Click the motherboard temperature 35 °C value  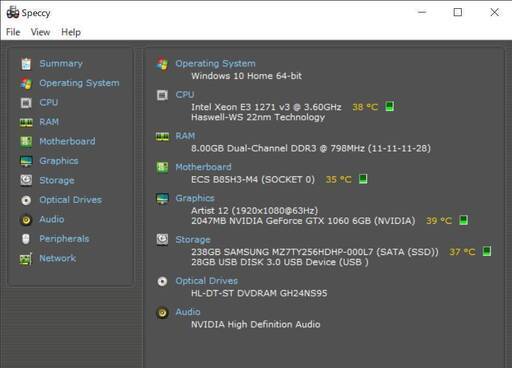coord(338,180)
